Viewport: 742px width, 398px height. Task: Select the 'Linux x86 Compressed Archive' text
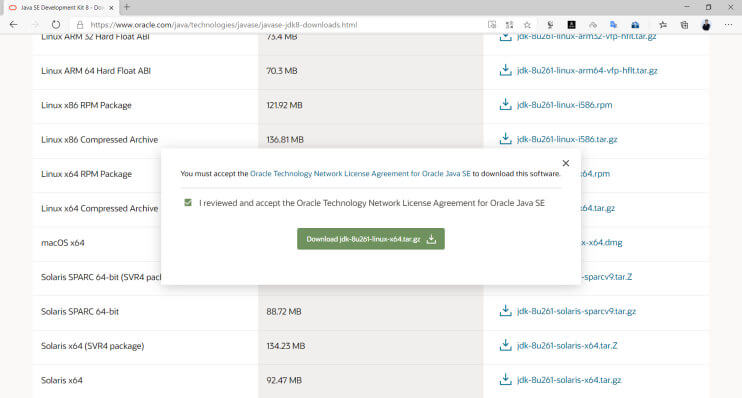pos(99,140)
